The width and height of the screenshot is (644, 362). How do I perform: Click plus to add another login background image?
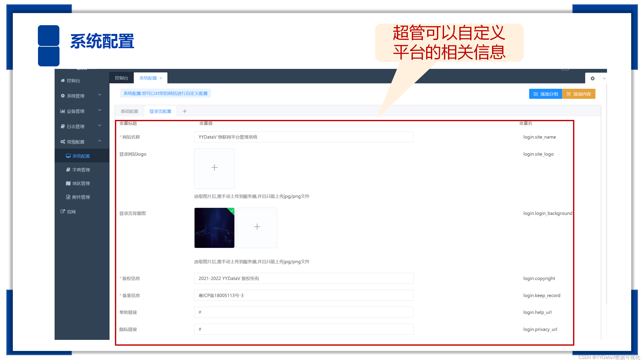tap(257, 227)
